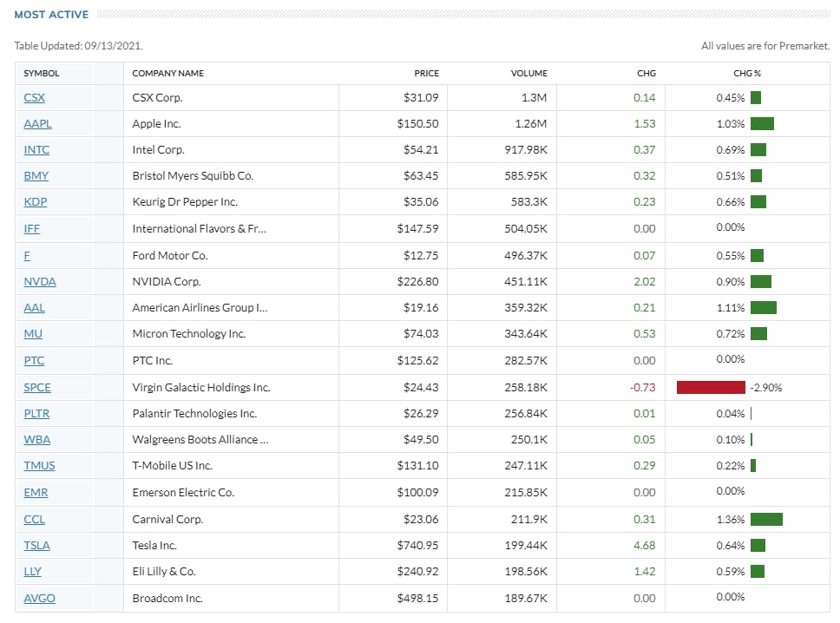The image size is (840, 623).
Task: Click the F symbol for Ford
Action: tap(27, 255)
